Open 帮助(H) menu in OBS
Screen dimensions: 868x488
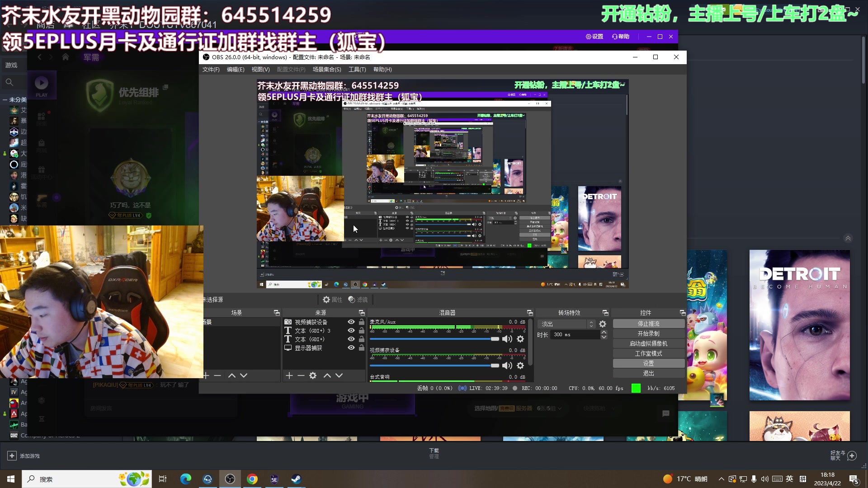[x=382, y=70]
